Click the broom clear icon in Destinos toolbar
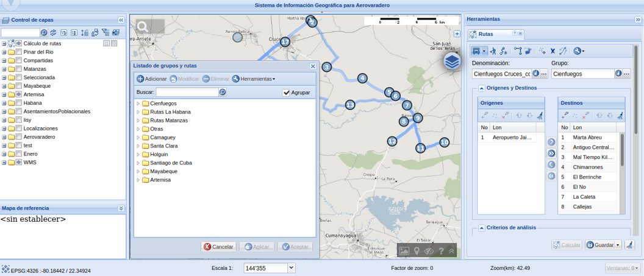 (x=621, y=115)
